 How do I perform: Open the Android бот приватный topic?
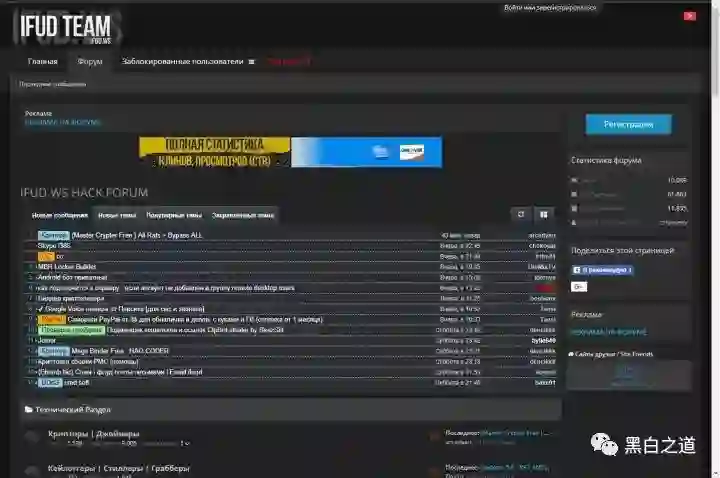tap(73, 277)
